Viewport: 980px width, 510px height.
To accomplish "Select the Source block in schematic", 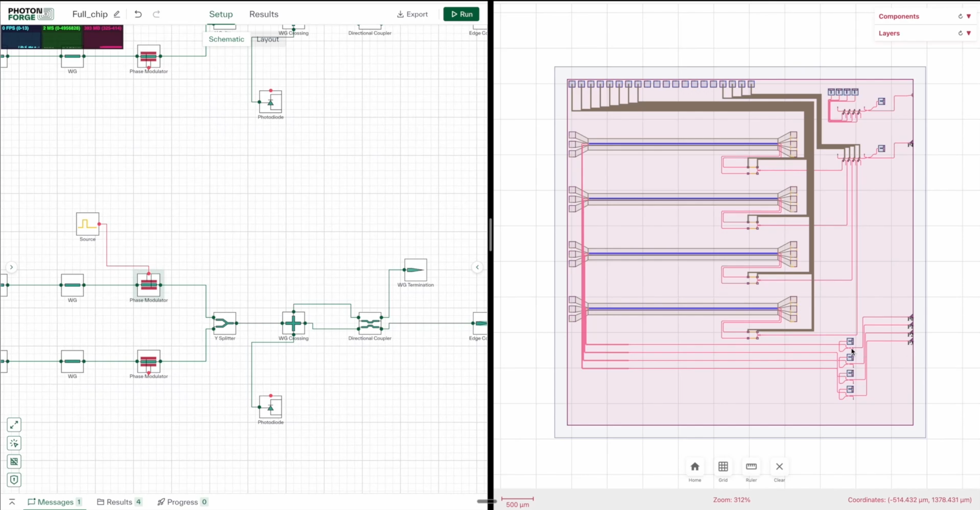I will click(88, 224).
